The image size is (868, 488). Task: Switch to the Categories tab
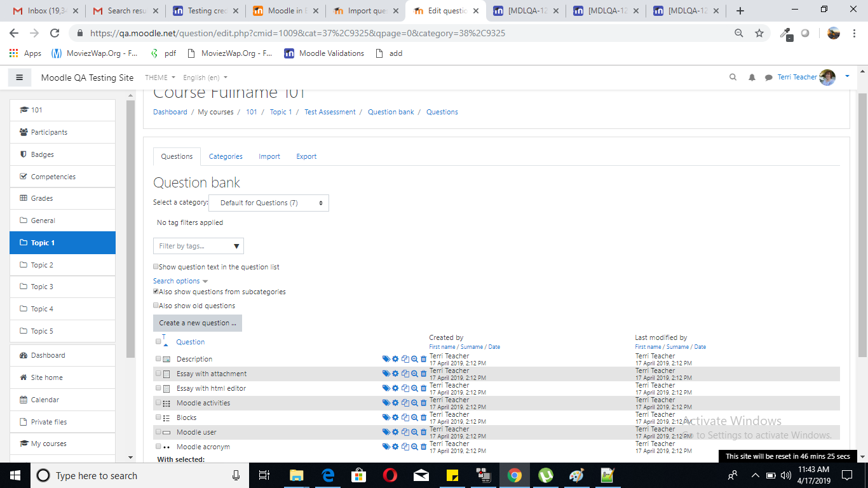click(226, 156)
